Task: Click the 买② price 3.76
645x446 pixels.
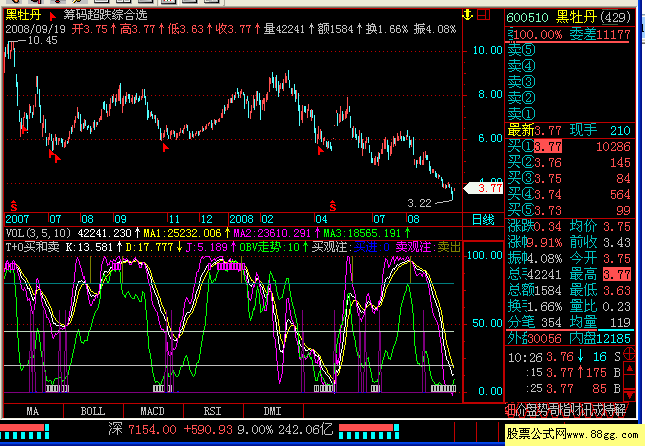Action: [x=548, y=163]
